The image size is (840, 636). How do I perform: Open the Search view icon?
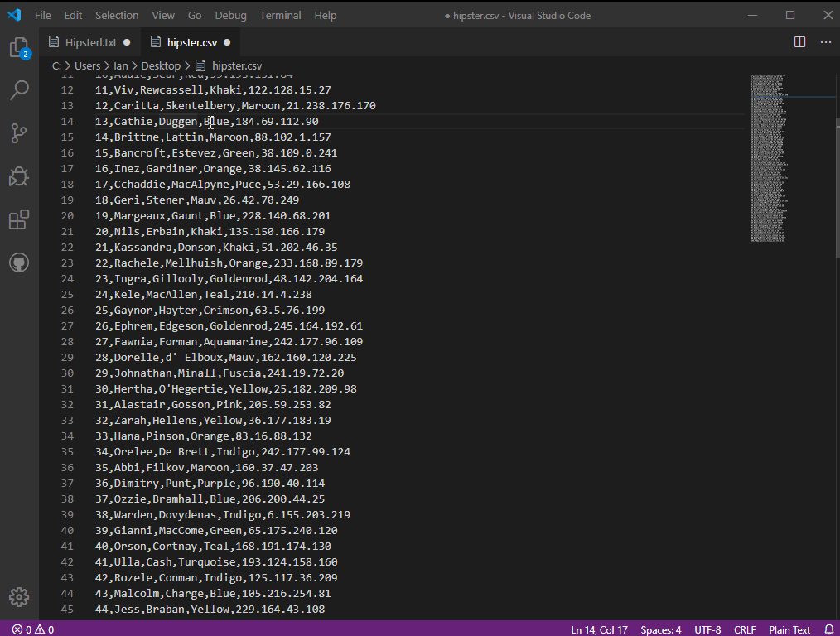19,90
